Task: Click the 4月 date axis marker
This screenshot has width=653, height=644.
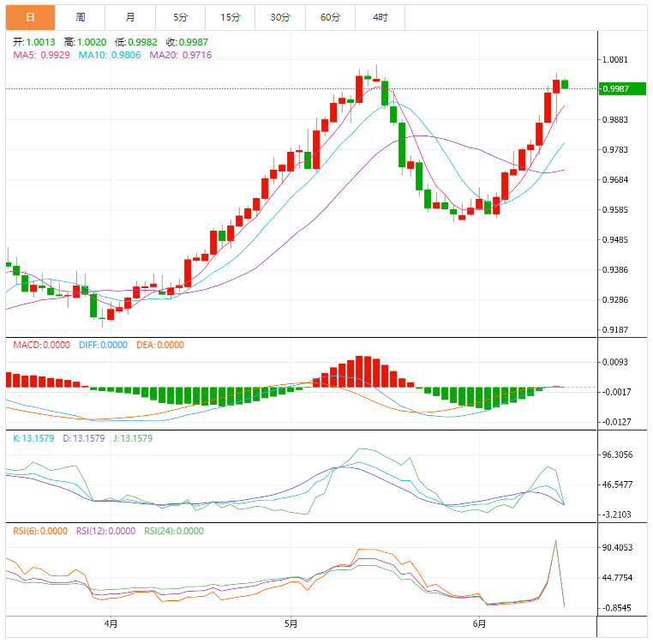Action: 110,623
